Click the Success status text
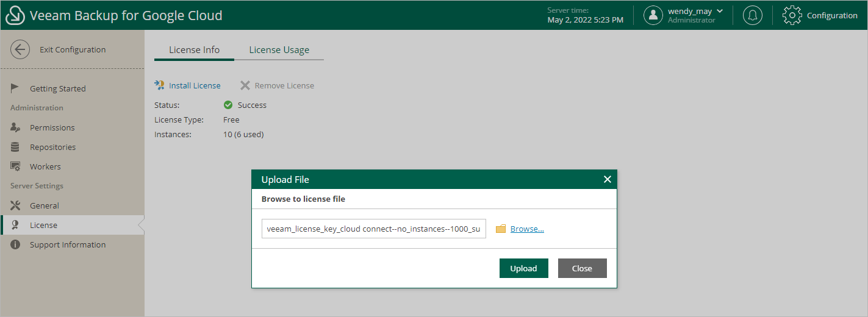The image size is (868, 317). [252, 105]
